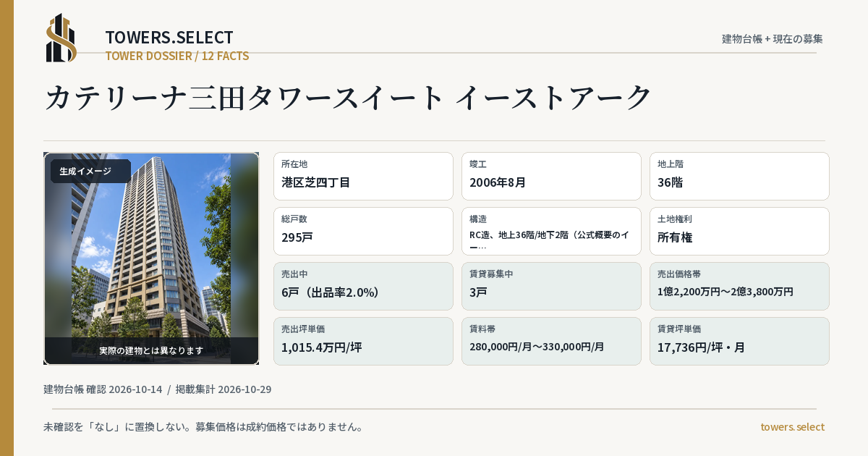Click the 売出中 card with 6戸 listed

pyautogui.click(x=363, y=286)
